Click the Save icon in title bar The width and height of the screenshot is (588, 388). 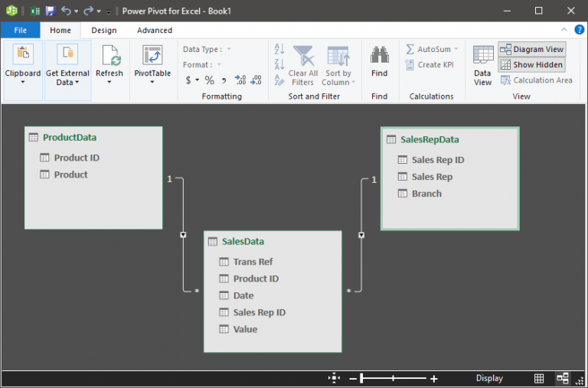tap(51, 11)
